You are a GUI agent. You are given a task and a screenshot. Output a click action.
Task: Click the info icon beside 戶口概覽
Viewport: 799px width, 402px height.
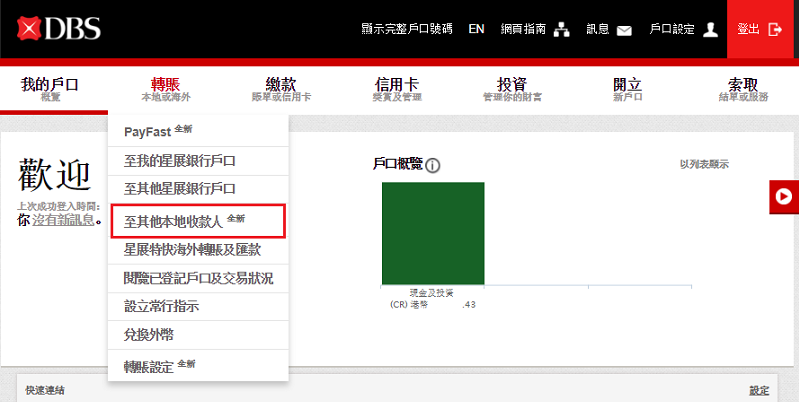[433, 166]
